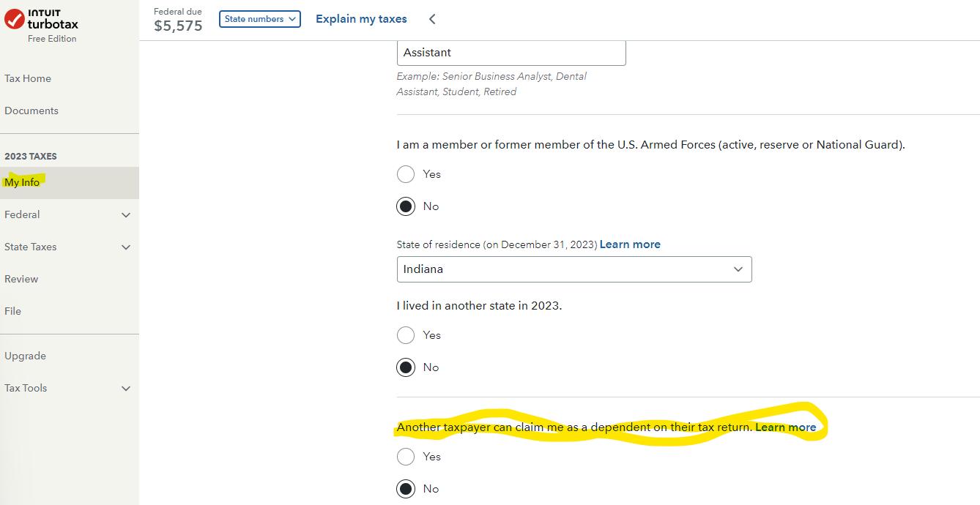Select Yes for claimed as a dependent

[406, 457]
